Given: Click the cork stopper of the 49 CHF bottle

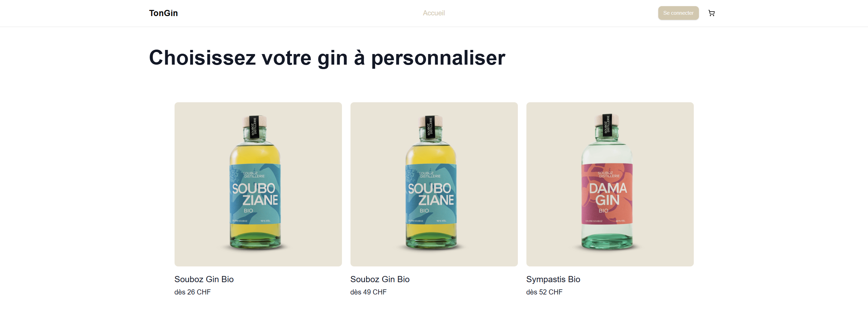Looking at the screenshot, I should coord(431,121).
